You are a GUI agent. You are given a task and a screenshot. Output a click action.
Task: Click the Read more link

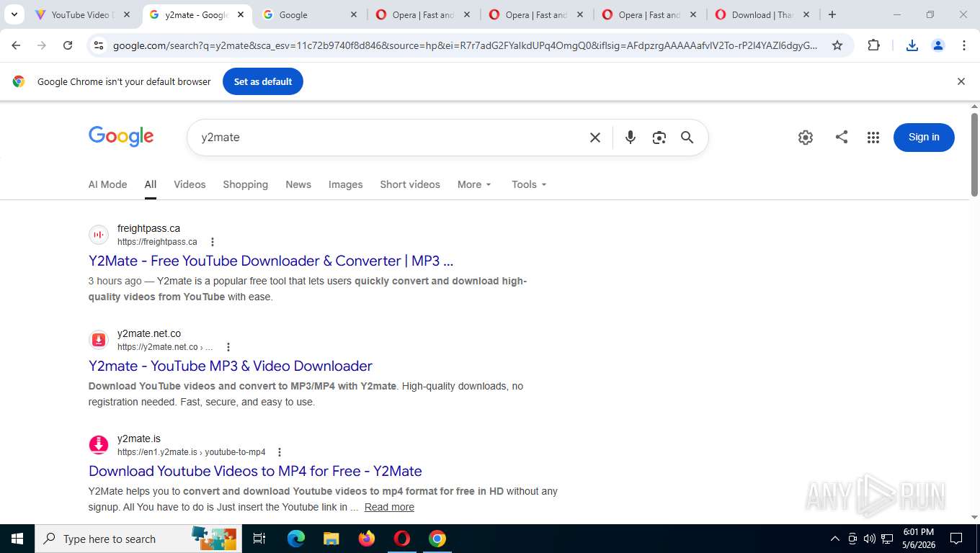(x=389, y=507)
